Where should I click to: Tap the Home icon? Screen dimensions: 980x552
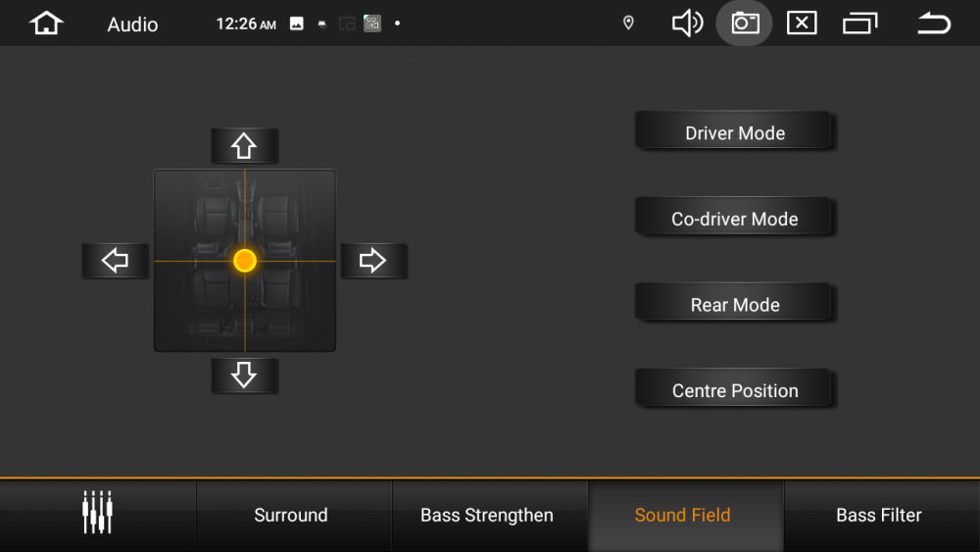(46, 24)
